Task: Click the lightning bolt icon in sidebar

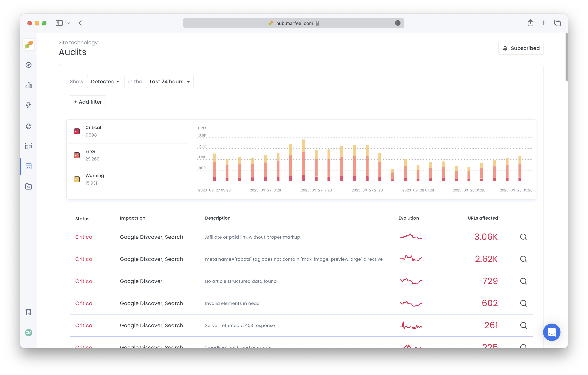Action: point(29,105)
